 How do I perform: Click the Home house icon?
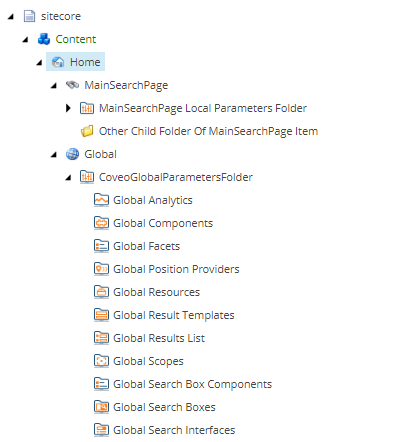point(58,62)
